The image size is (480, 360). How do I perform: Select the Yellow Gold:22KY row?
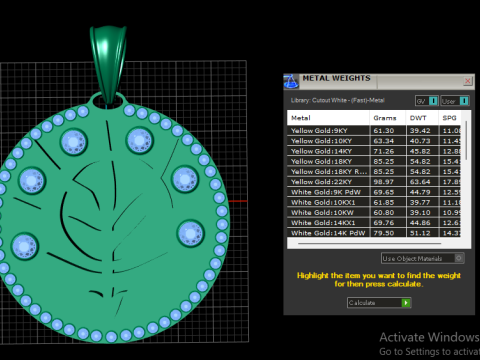374,182
